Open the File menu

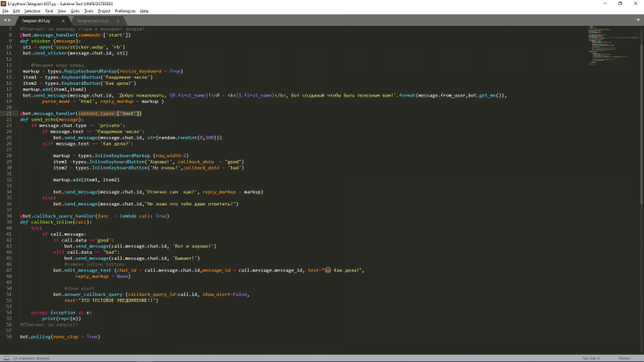(5, 11)
